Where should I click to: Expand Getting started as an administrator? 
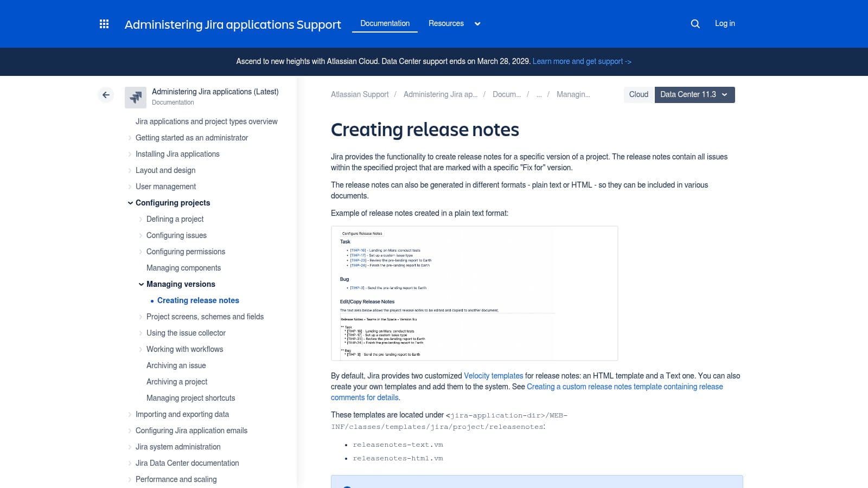coord(130,138)
